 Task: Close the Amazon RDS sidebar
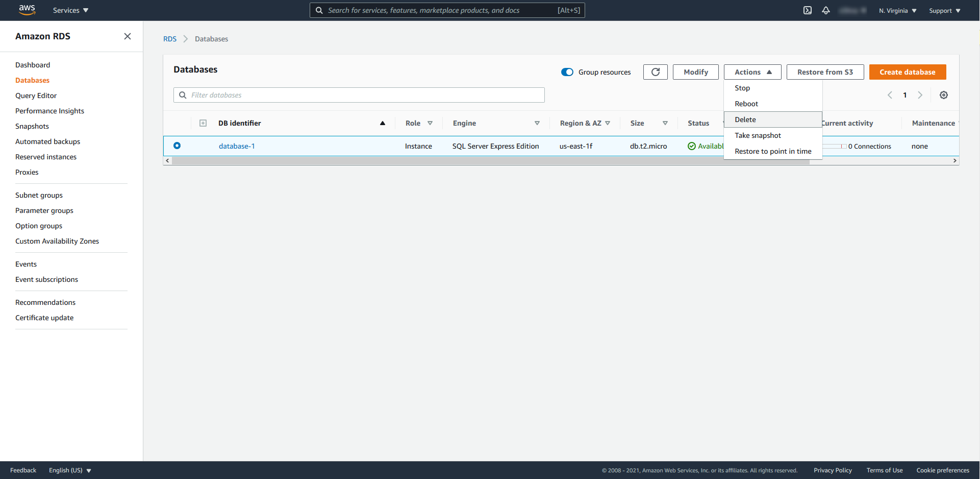[128, 36]
